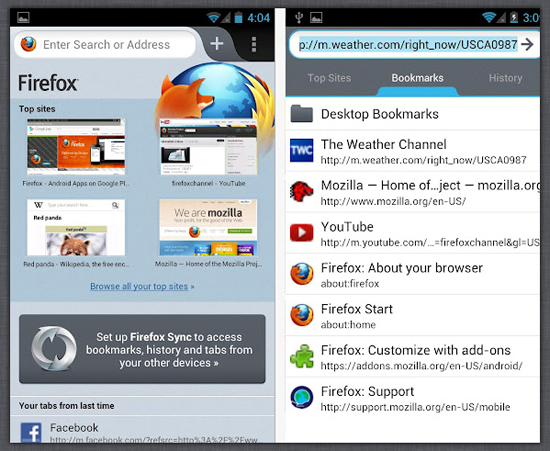
Task: Tap the Wi-Fi icon in left status bar
Action: point(213,17)
